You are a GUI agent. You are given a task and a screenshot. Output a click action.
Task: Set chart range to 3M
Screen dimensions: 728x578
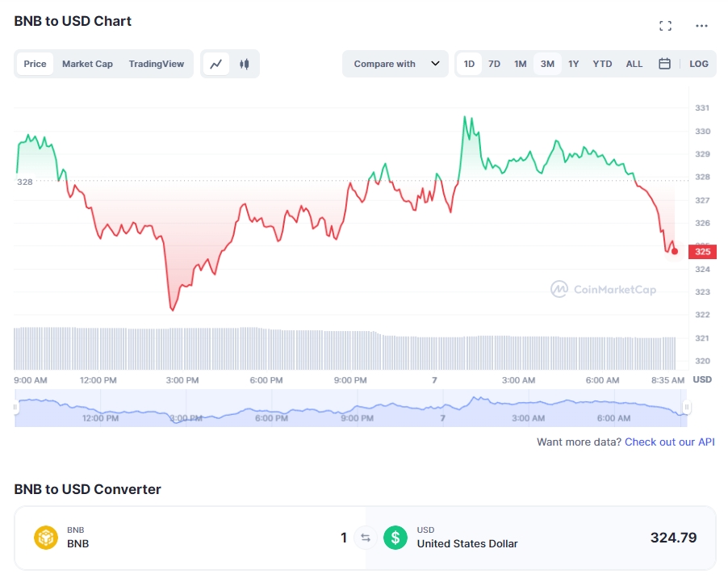click(547, 64)
